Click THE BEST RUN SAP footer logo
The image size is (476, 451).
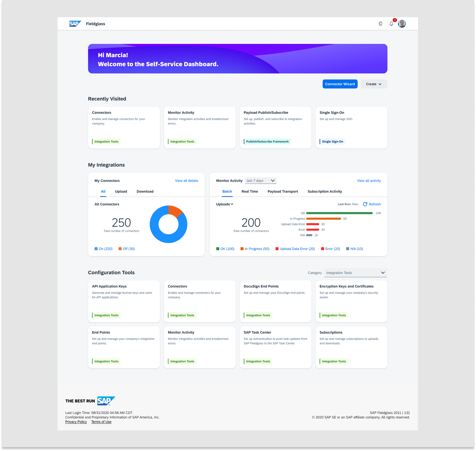[90, 401]
